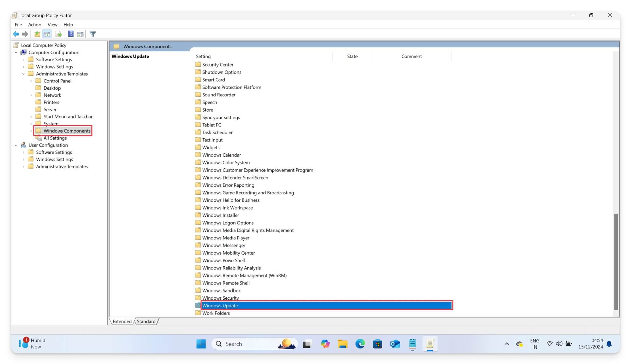Toggle Show/Hide Console Tree toolbar icon
The width and height of the screenshot is (631, 364).
(x=47, y=34)
